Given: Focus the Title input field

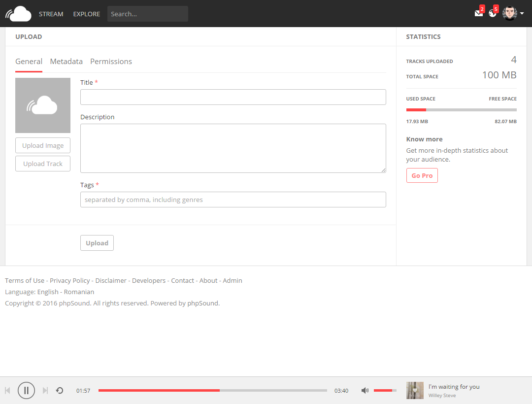Looking at the screenshot, I should (233, 97).
